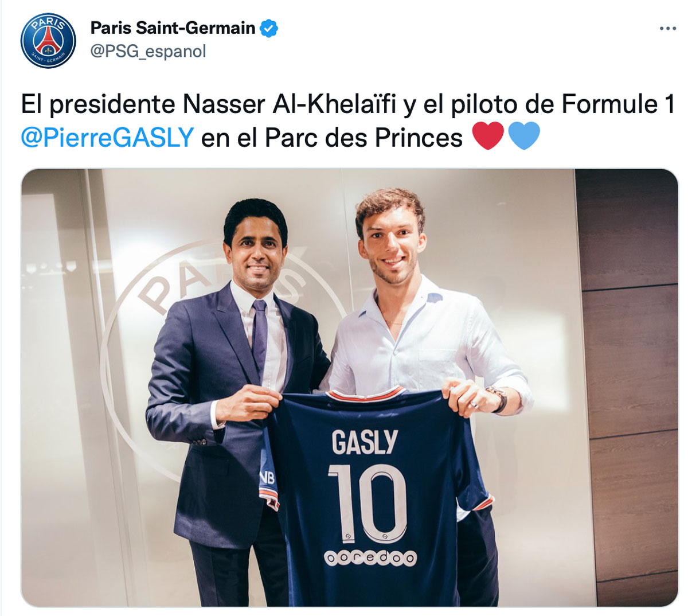Open the @PierreGASLY mention link
This screenshot has width=688, height=616.
click(107, 138)
